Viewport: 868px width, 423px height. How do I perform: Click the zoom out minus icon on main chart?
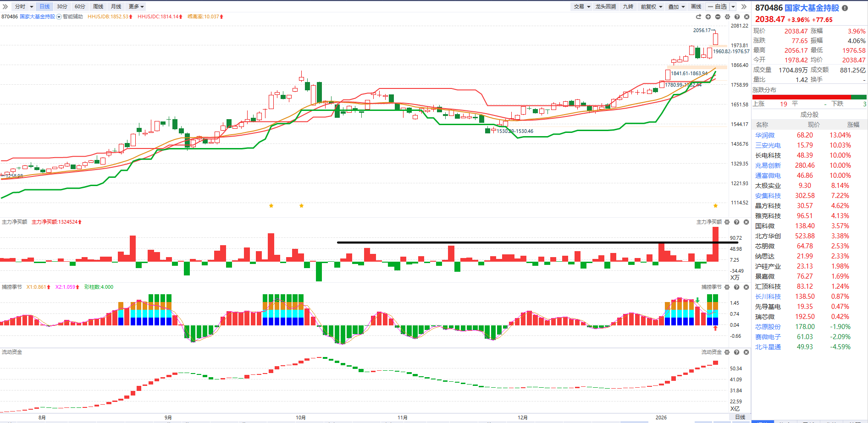click(x=718, y=17)
